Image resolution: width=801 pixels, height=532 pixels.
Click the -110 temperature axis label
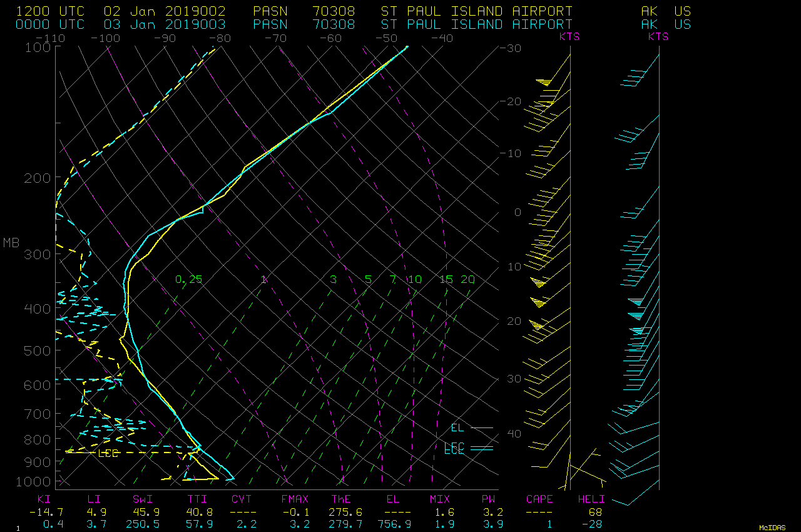51,38
